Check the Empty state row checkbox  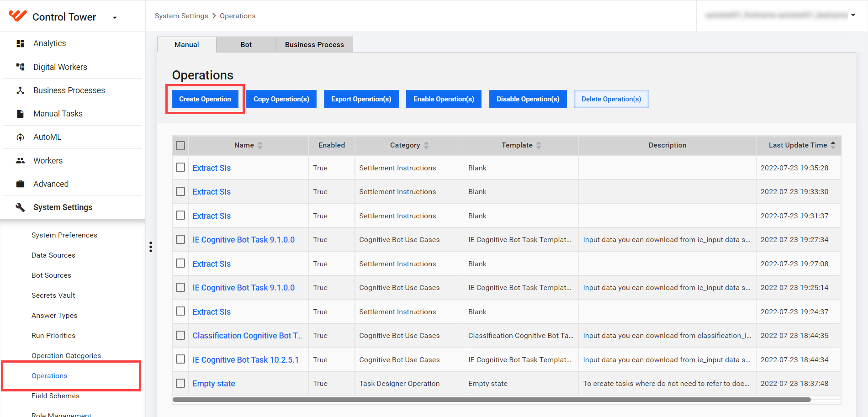[x=180, y=383]
